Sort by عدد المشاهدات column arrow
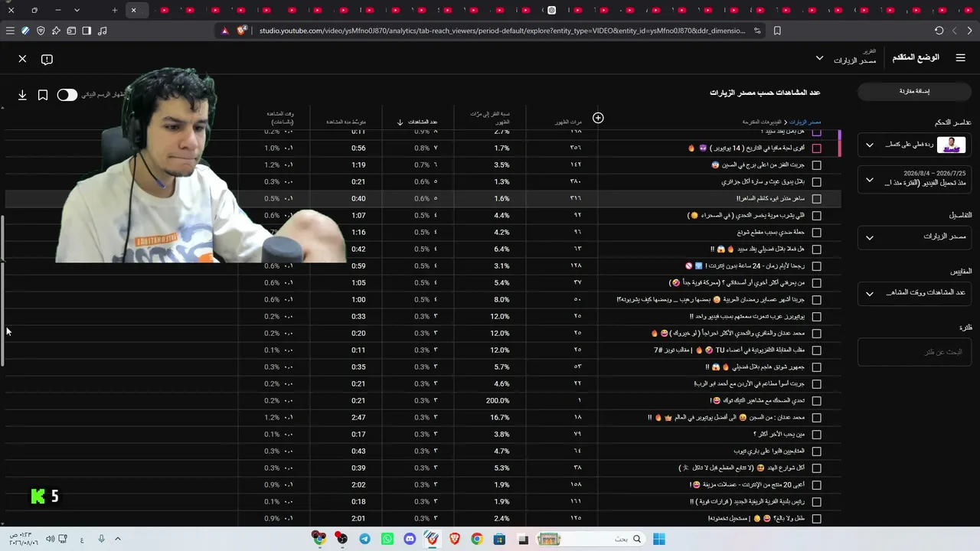This screenshot has height=551, width=980. click(x=400, y=122)
